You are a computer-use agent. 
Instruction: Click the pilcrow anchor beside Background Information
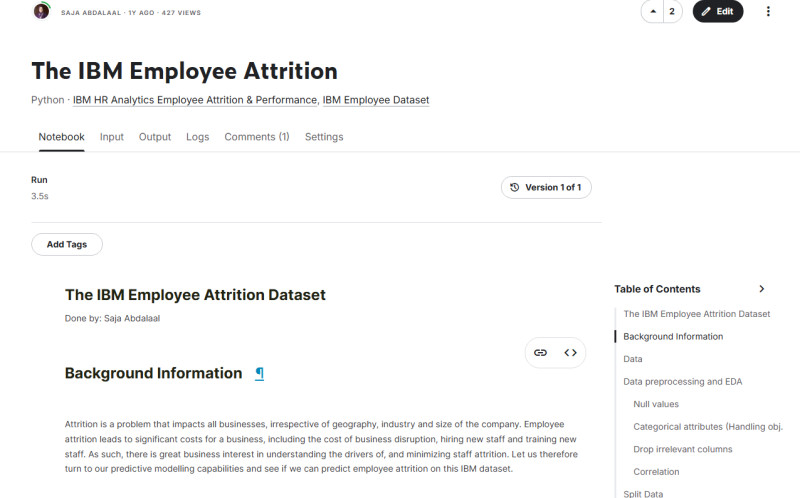259,373
